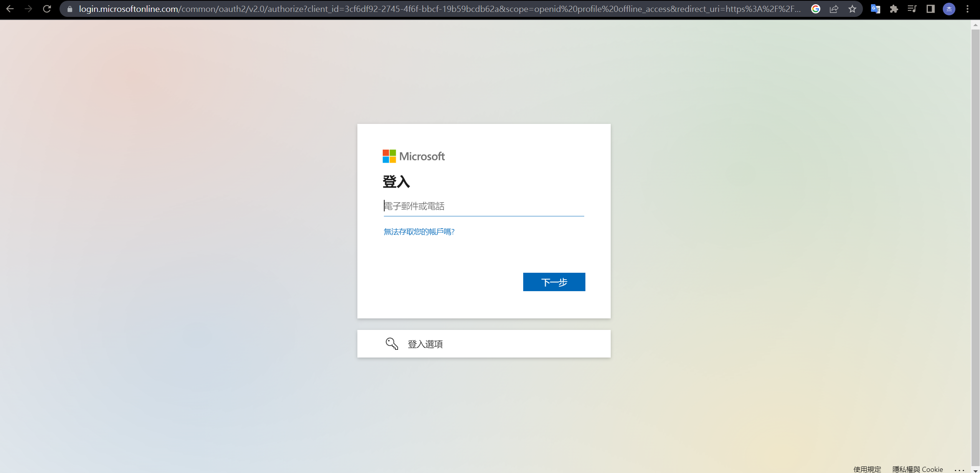Open the media controls icon in toolbar
This screenshot has height=473, width=980.
coord(912,8)
